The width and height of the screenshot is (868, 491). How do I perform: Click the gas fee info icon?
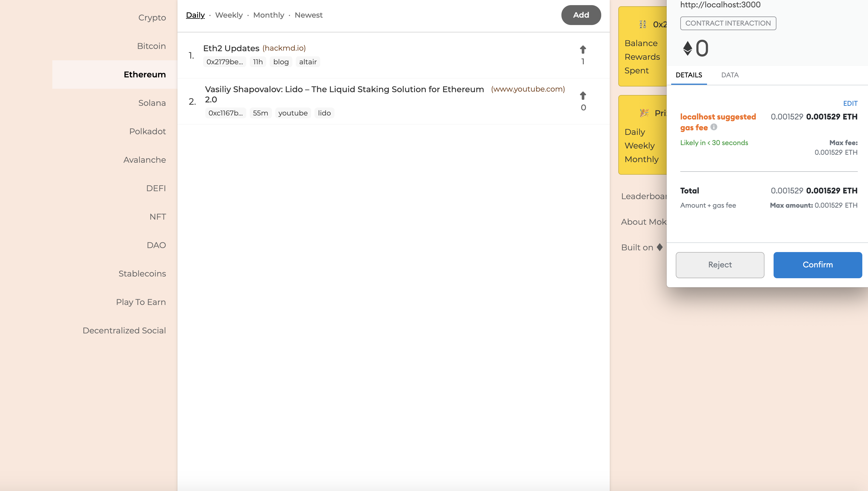(714, 127)
